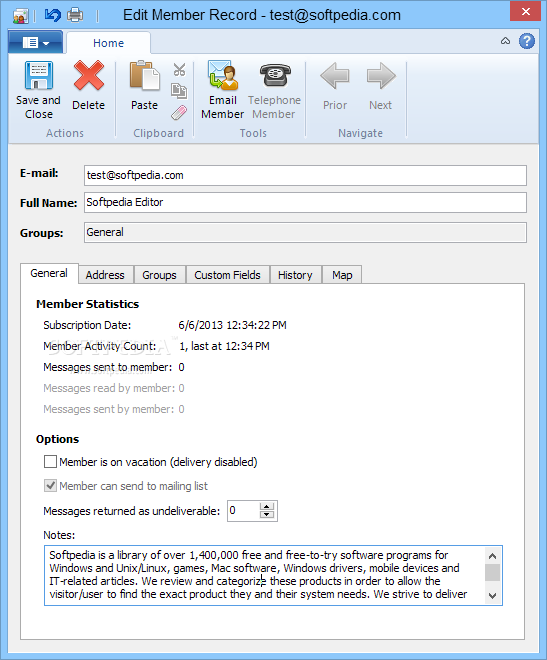This screenshot has width=547, height=660.
Task: Copy selection with the copy icon
Action: pos(179,91)
